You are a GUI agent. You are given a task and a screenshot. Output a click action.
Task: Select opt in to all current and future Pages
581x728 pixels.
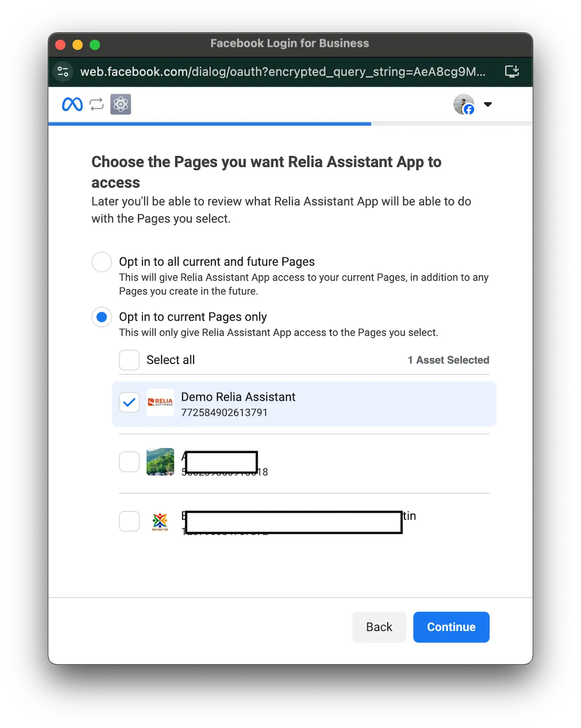(102, 262)
